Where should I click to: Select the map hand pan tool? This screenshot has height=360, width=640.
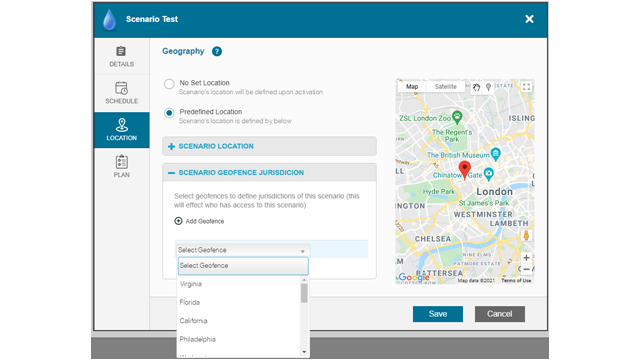pos(476,87)
